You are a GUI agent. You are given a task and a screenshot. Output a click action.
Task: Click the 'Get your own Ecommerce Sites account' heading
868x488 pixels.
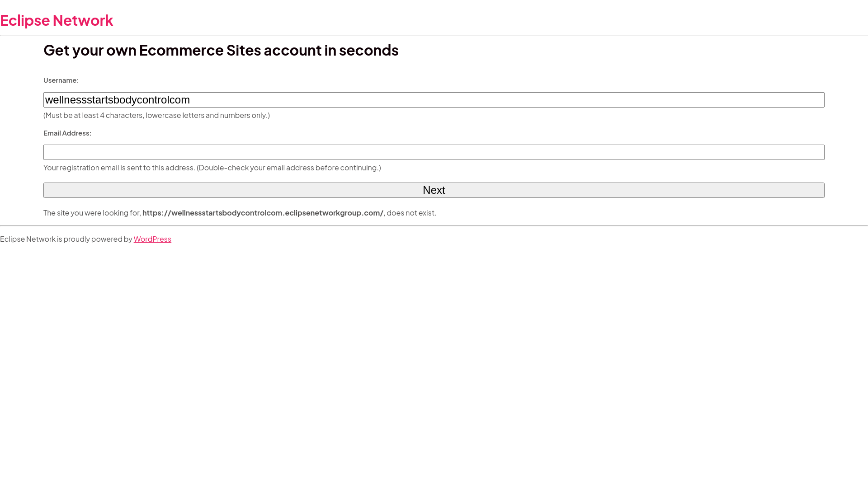[x=221, y=50]
